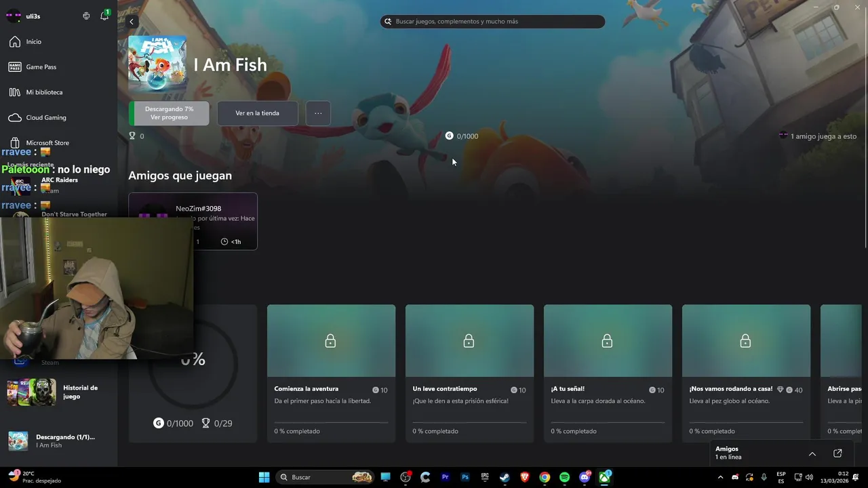This screenshot has height=488, width=868.
Task: Open the print queue icon beside the username
Action: click(x=86, y=16)
